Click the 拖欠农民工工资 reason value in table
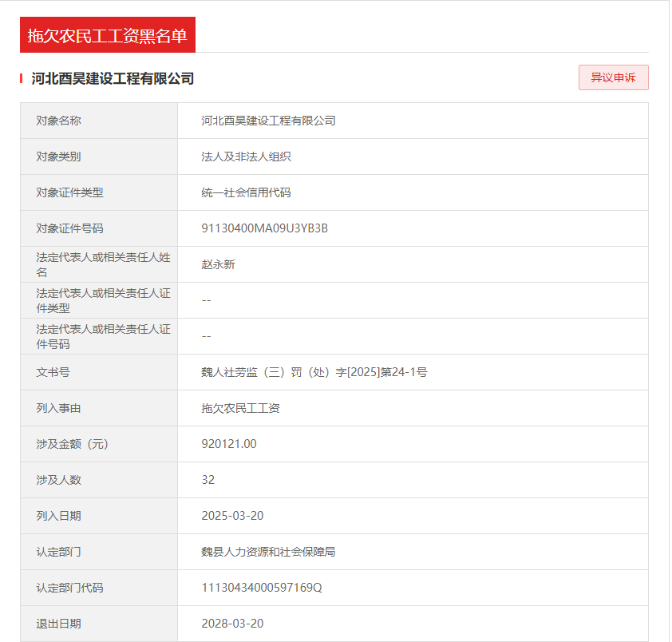This screenshot has height=642, width=672. (240, 408)
